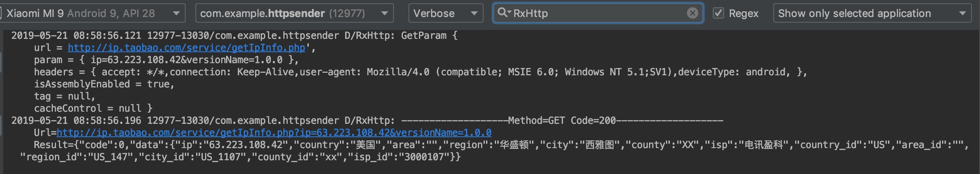Open the getIpInfo.php link after 'url ='
Image resolution: width=980 pixels, height=174 pixels.
click(186, 48)
